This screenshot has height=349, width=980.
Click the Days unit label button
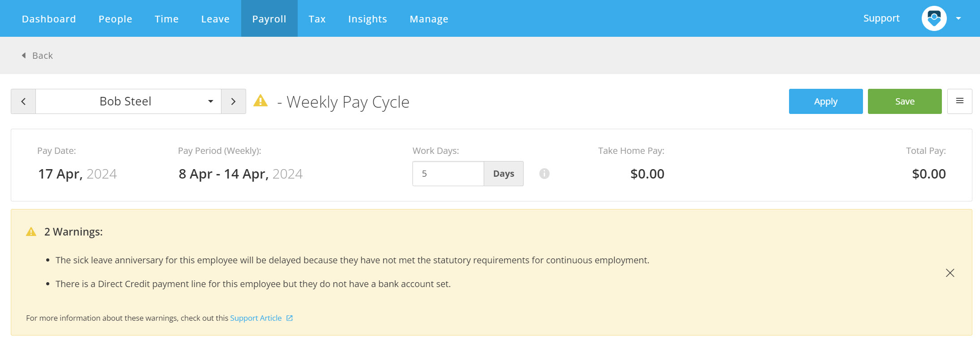[503, 174]
